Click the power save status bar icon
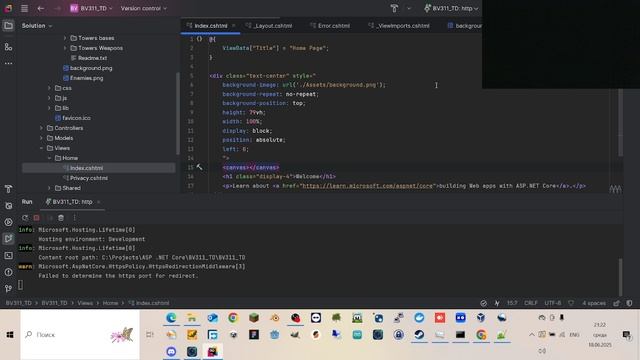 point(497,303)
